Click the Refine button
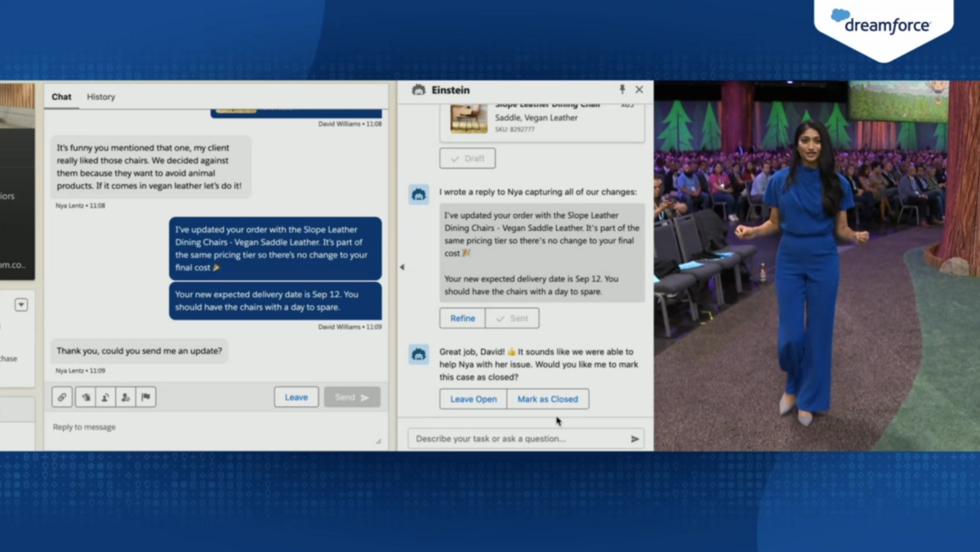Screen dimensions: 980x552 [462, 318]
